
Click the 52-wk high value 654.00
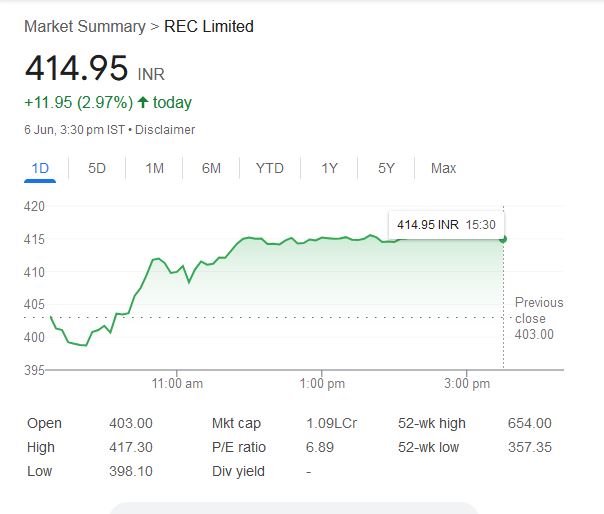click(529, 423)
